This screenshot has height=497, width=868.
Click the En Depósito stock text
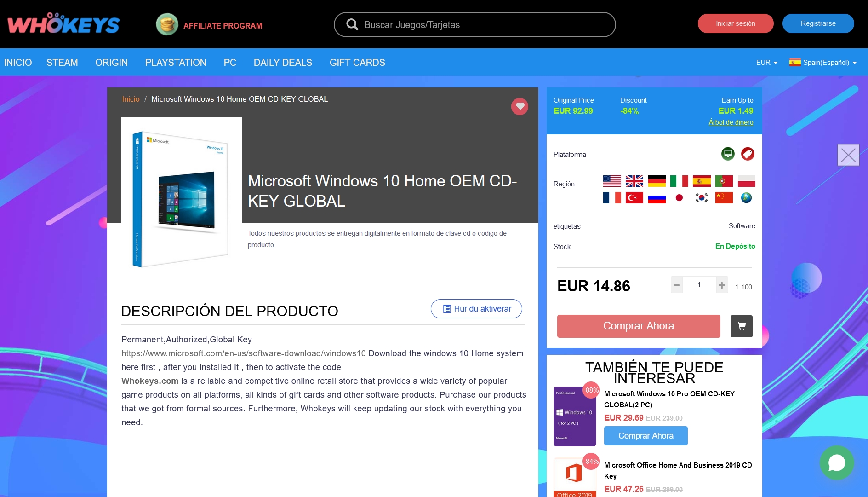(x=735, y=246)
